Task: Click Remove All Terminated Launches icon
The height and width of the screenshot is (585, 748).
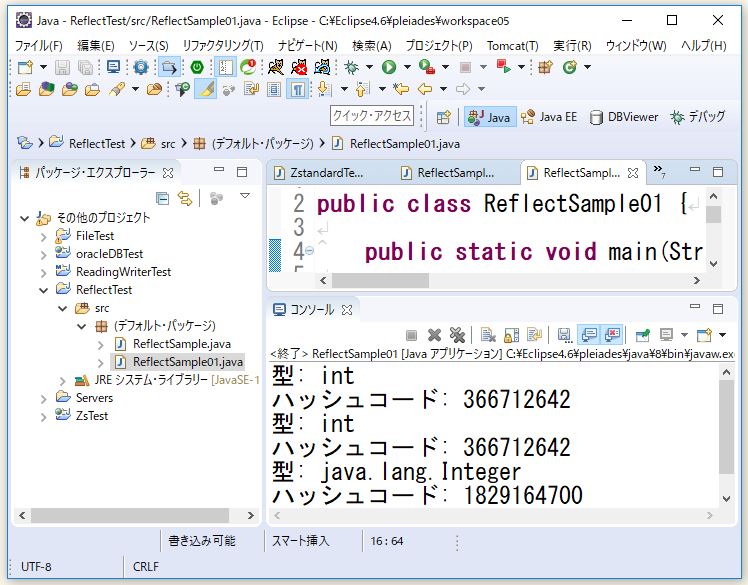Action: (x=457, y=335)
